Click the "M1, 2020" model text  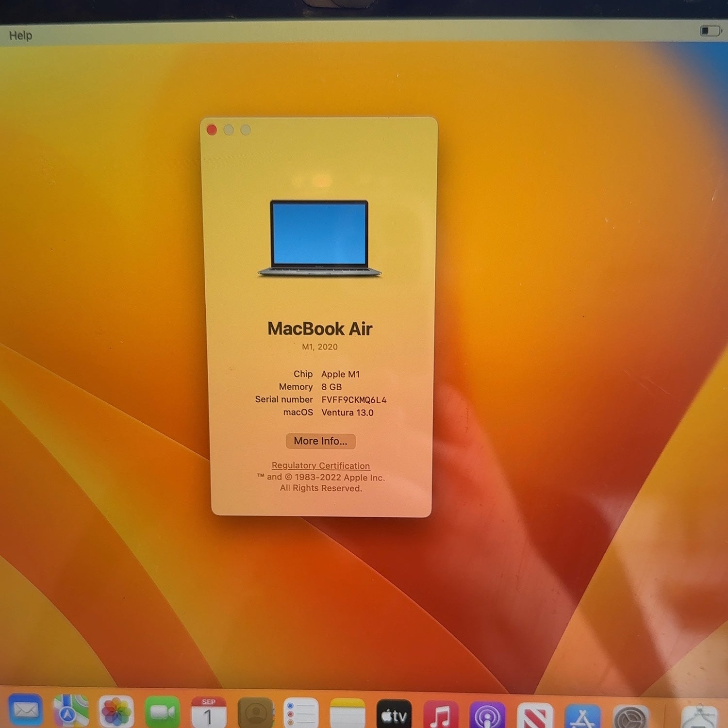pyautogui.click(x=320, y=347)
